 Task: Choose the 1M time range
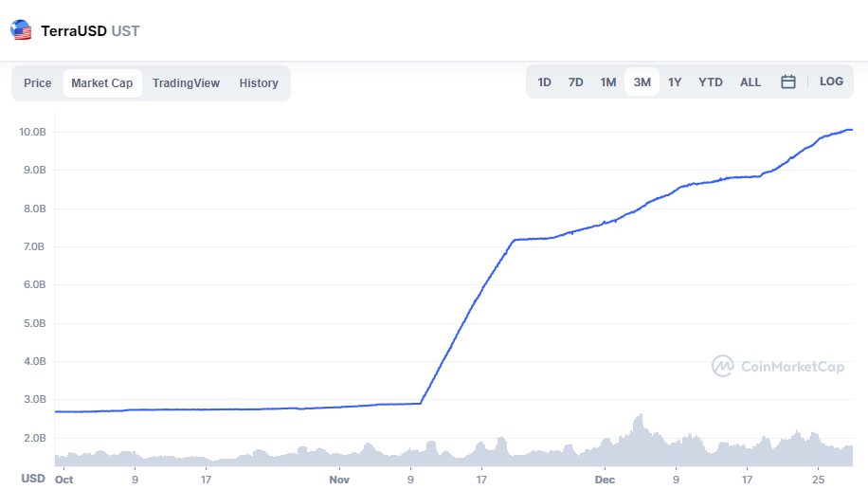[x=608, y=82]
